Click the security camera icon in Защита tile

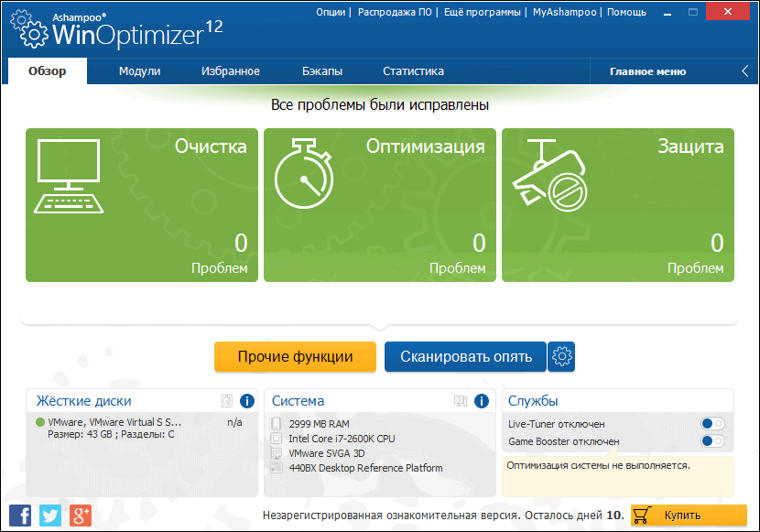tap(550, 176)
